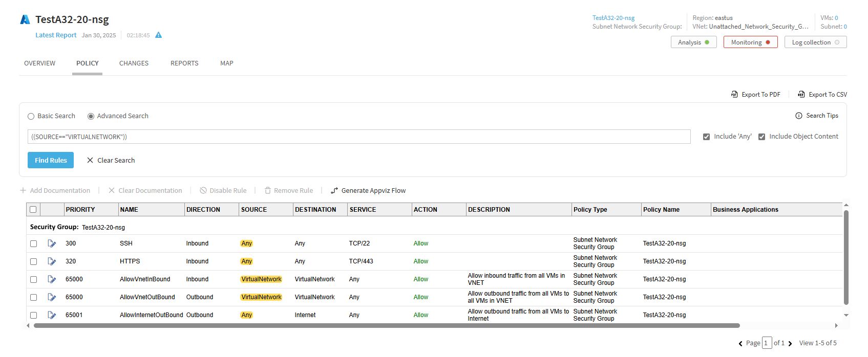The image size is (868, 357).
Task: Go to previous page using left chevron
Action: 740,344
